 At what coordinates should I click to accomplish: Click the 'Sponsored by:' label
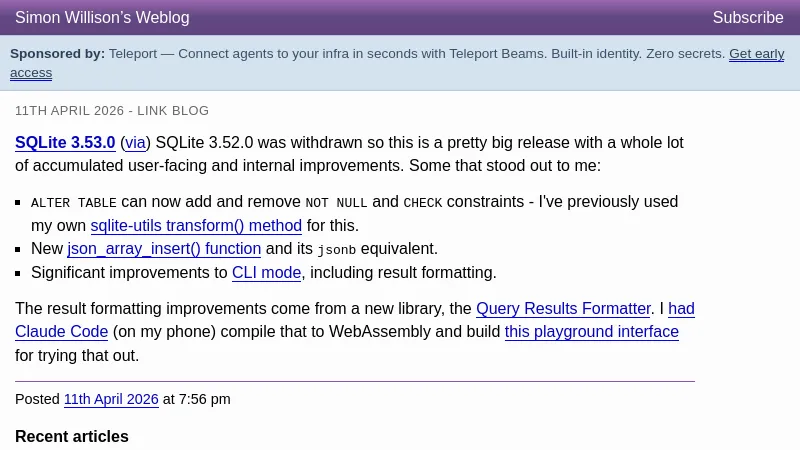coord(57,54)
